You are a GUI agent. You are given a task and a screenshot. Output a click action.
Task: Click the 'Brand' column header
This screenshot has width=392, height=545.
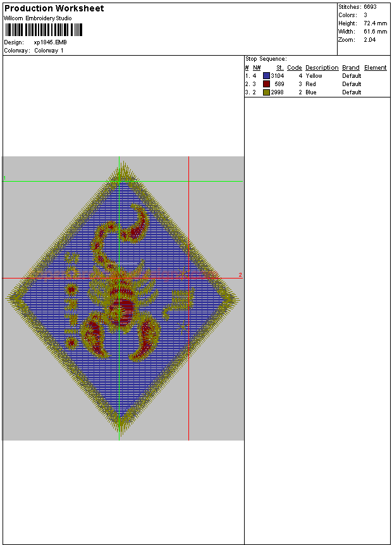351,68
